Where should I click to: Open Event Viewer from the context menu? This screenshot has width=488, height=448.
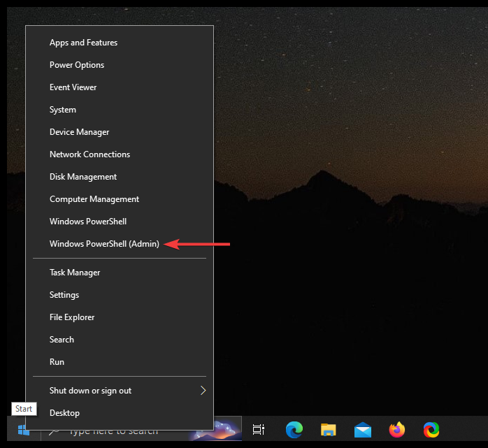coord(120,87)
